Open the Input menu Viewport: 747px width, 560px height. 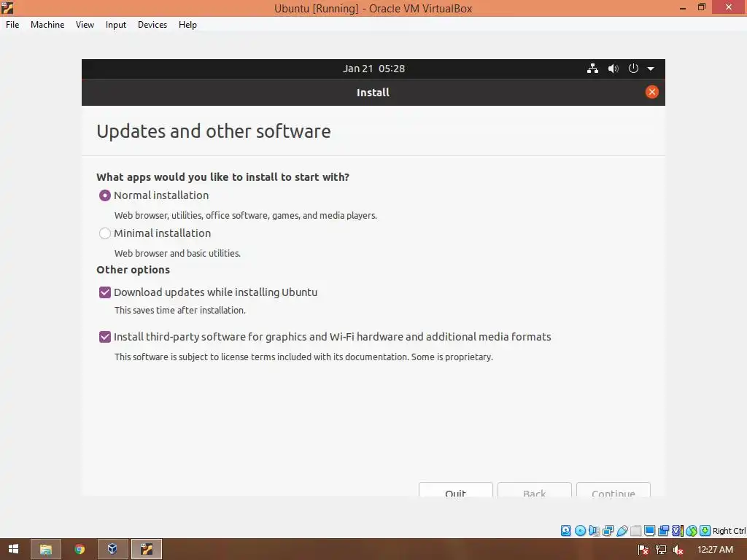pos(116,25)
